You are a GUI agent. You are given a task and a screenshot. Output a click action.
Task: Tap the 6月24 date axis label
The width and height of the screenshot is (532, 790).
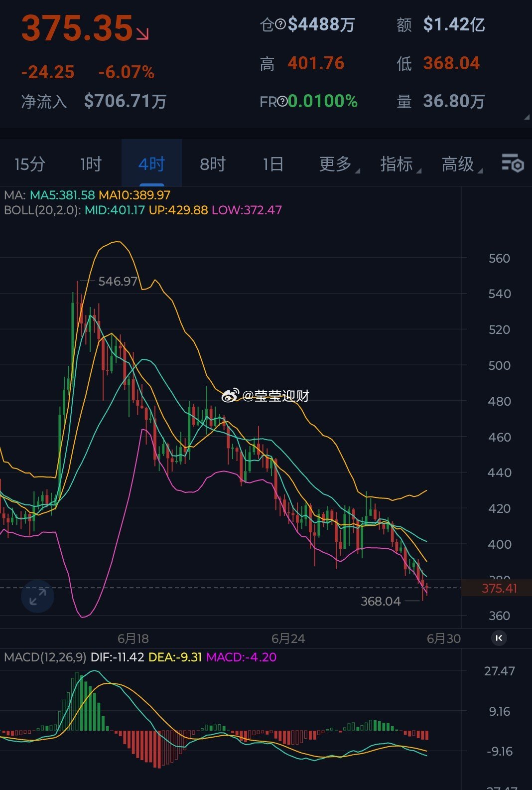[288, 638]
